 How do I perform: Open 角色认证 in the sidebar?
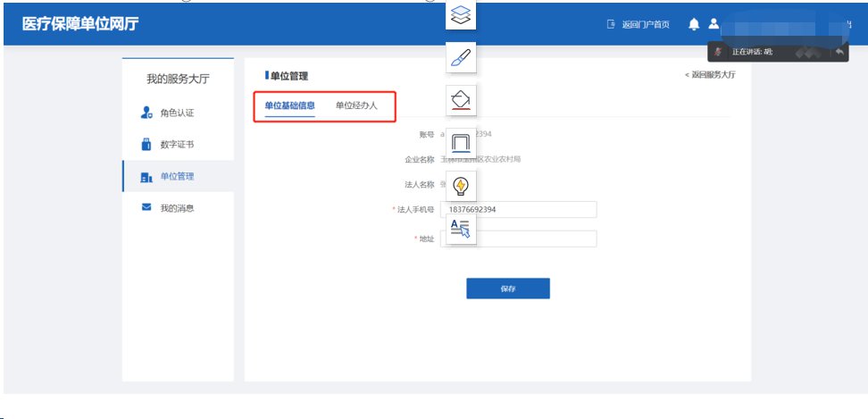pos(176,113)
